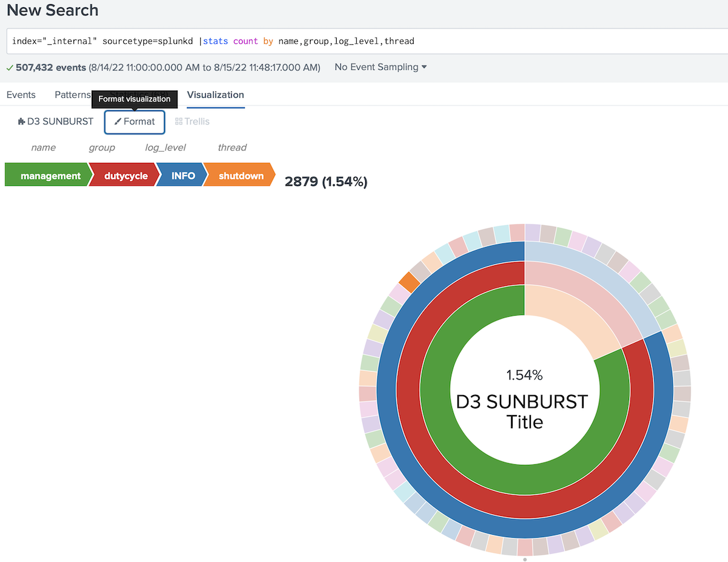Click the 2879 (1.54%) value label

coord(326,181)
